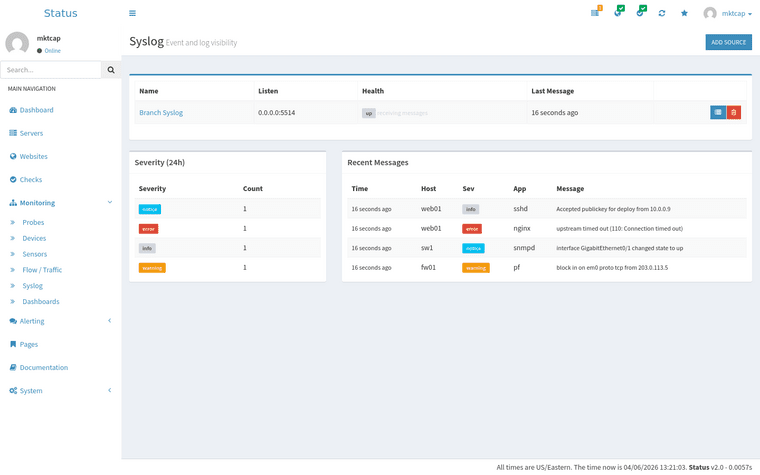Click the fw01 host cell

[x=428, y=268]
